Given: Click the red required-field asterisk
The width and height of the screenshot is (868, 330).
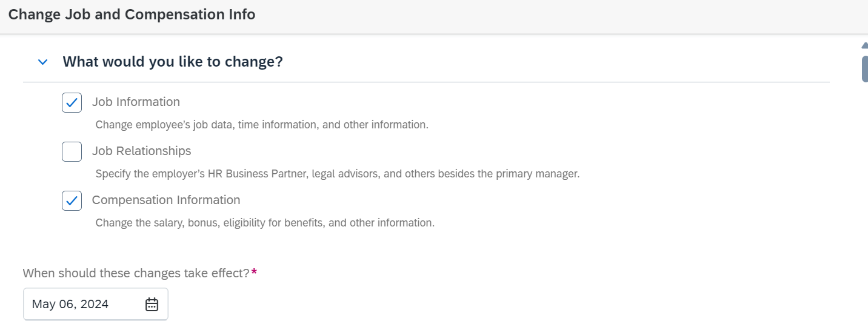Looking at the screenshot, I should pyautogui.click(x=254, y=272).
